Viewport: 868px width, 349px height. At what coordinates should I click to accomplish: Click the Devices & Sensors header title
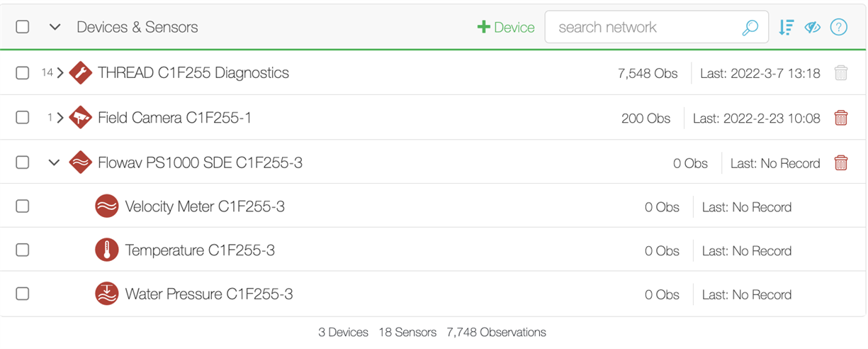click(137, 27)
